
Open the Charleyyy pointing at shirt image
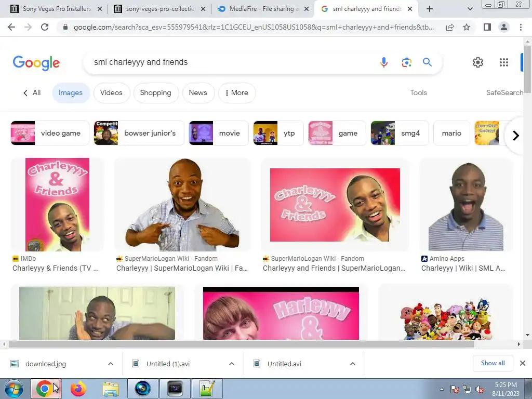182,205
